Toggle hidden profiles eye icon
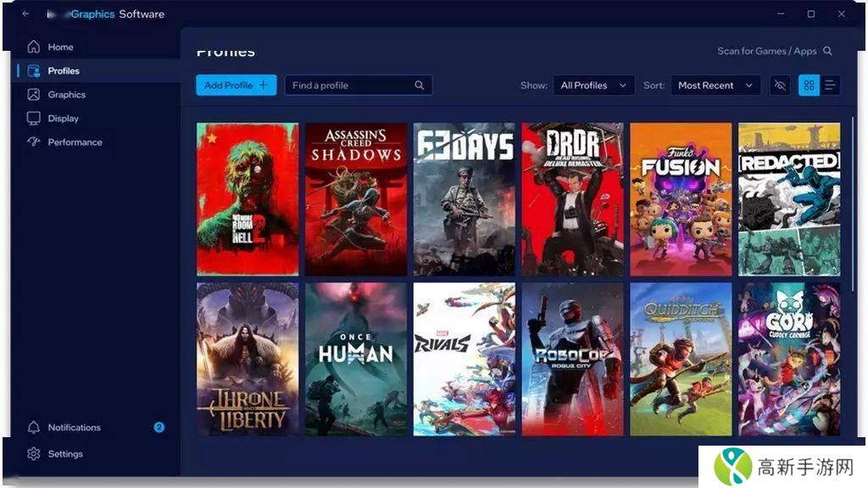This screenshot has height=488, width=868. [x=780, y=86]
